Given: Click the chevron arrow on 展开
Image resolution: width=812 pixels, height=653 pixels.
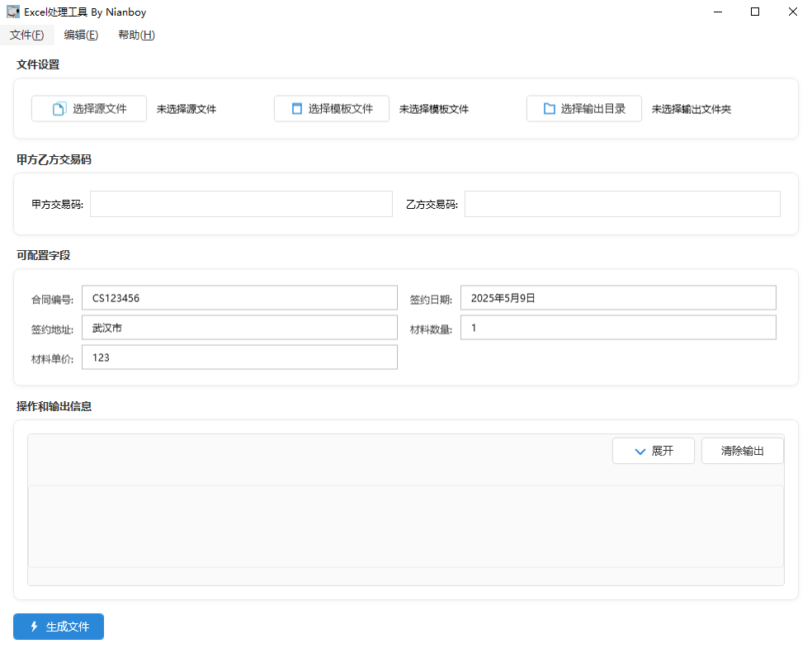Looking at the screenshot, I should (x=639, y=452).
